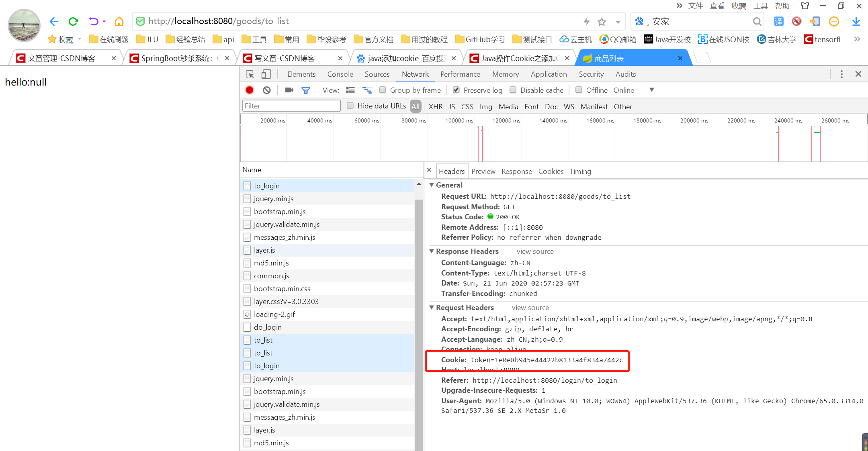
Task: Click the clear network log icon
Action: (x=267, y=90)
